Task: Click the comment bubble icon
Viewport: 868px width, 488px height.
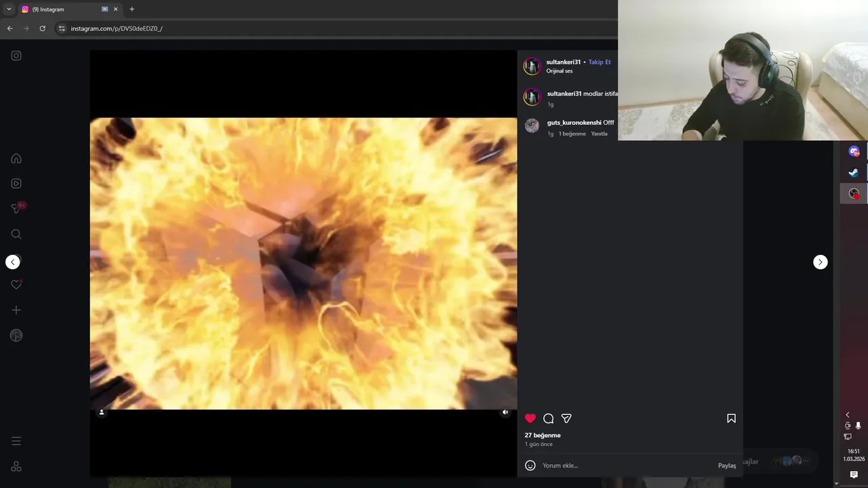Action: pos(549,418)
